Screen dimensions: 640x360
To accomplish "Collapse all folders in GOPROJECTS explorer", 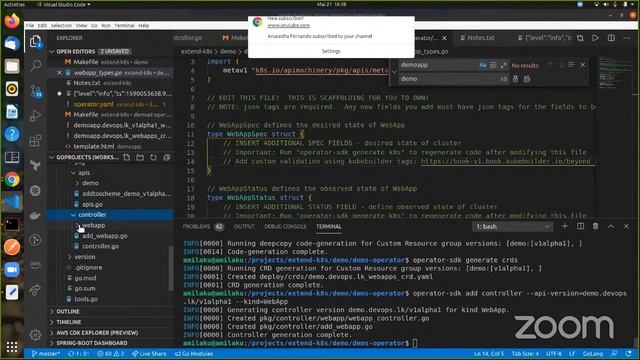I will click(167, 157).
